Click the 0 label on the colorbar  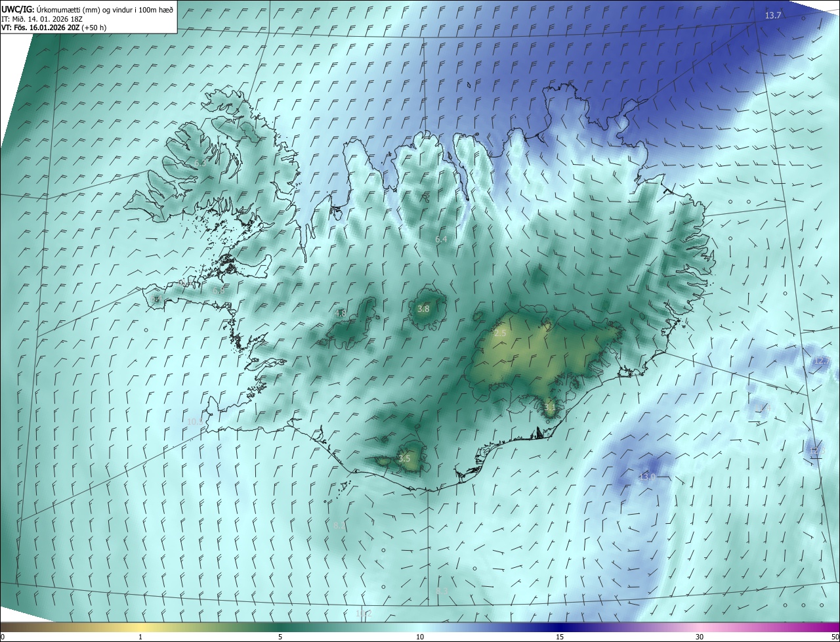click(3, 637)
